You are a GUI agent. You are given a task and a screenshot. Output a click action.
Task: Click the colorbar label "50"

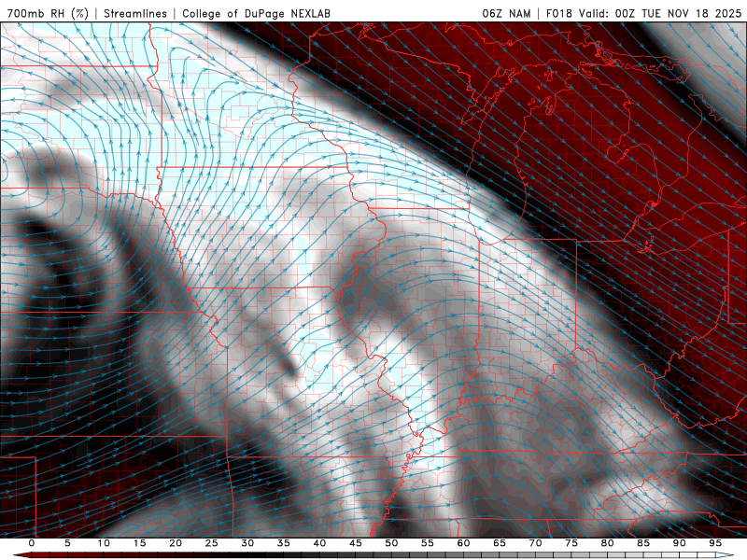[391, 543]
